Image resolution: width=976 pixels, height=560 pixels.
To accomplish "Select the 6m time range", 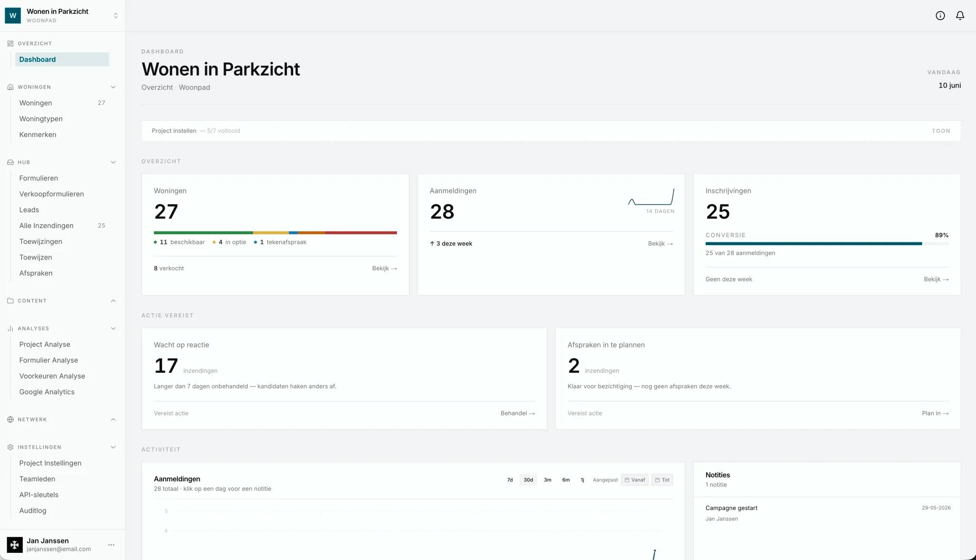I will click(566, 480).
